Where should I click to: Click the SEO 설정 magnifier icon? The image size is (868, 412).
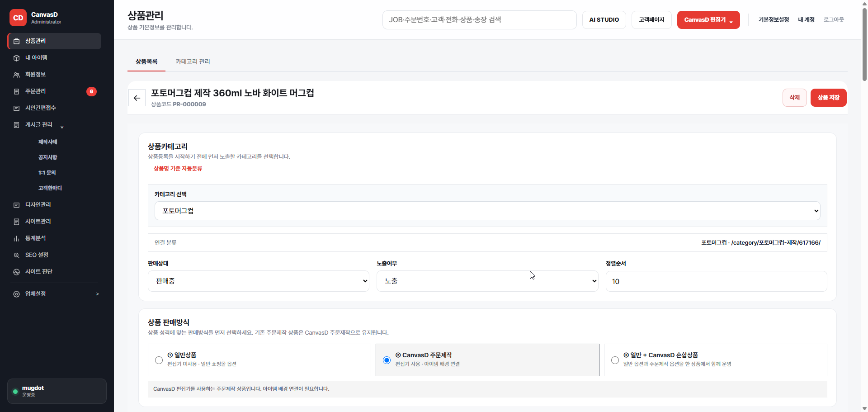point(17,255)
